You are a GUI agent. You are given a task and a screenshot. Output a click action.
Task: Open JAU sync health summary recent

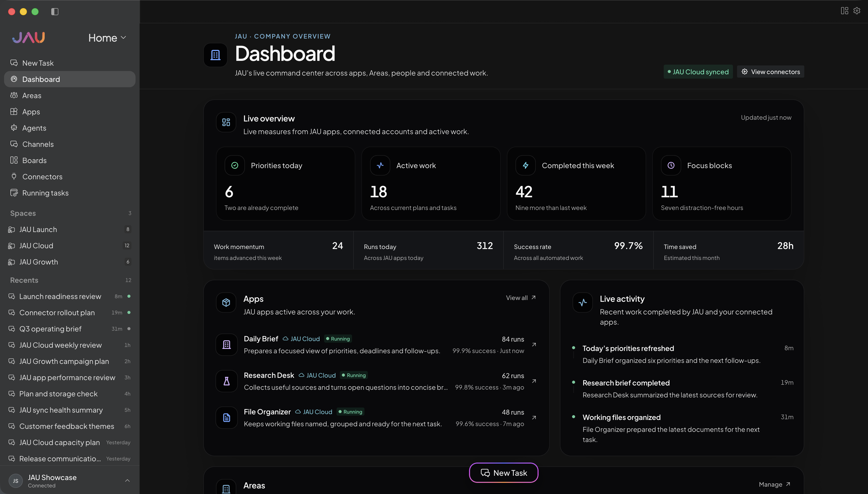(70, 410)
